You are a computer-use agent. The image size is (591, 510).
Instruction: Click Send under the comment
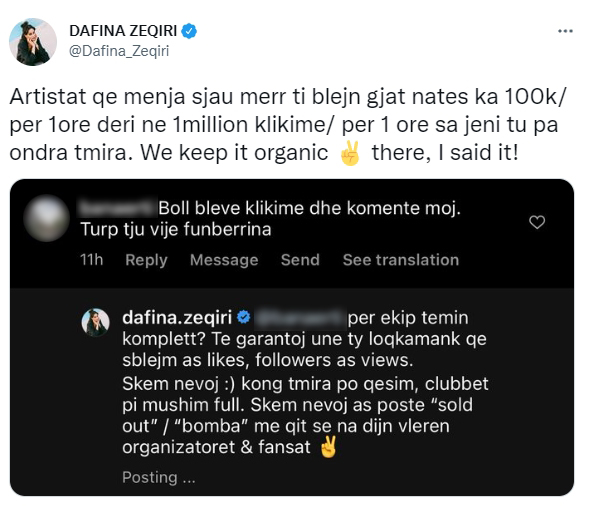coord(300,260)
